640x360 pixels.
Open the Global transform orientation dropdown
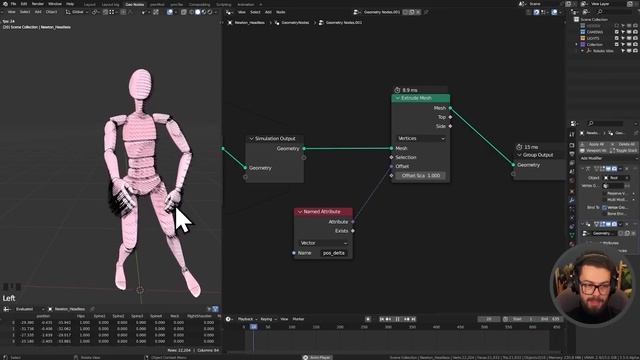point(77,12)
